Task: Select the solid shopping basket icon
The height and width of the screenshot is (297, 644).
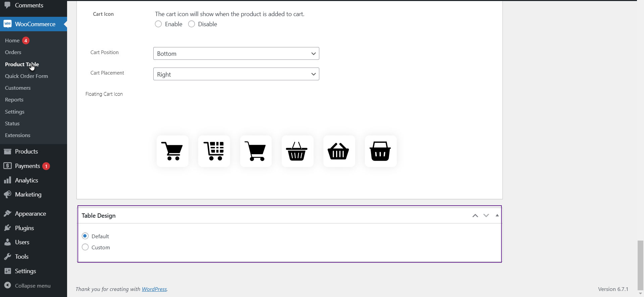Action: pyautogui.click(x=380, y=151)
